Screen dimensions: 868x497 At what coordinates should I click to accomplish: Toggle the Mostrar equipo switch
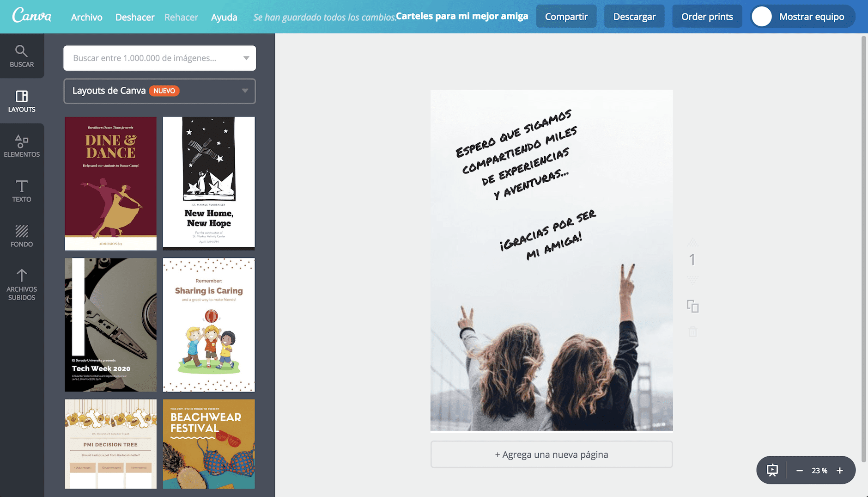tap(762, 17)
